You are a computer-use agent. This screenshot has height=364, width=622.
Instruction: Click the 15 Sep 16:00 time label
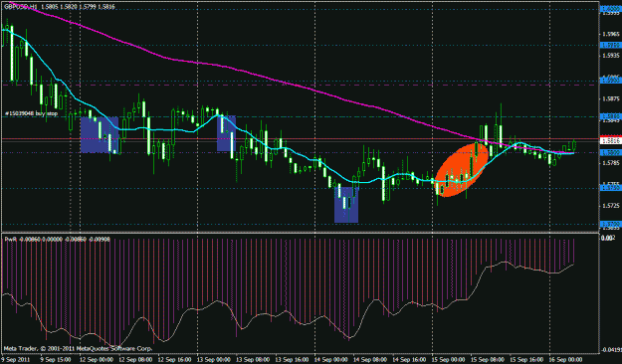[527, 359]
